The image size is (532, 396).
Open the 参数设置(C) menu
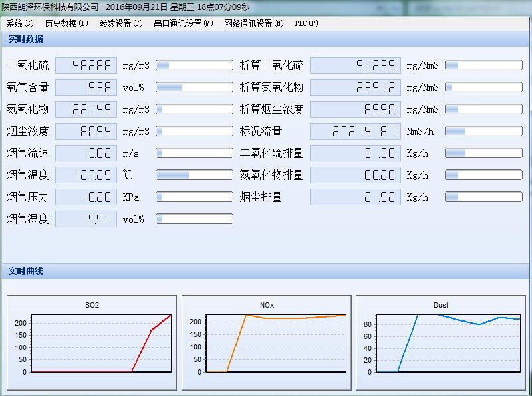click(120, 23)
